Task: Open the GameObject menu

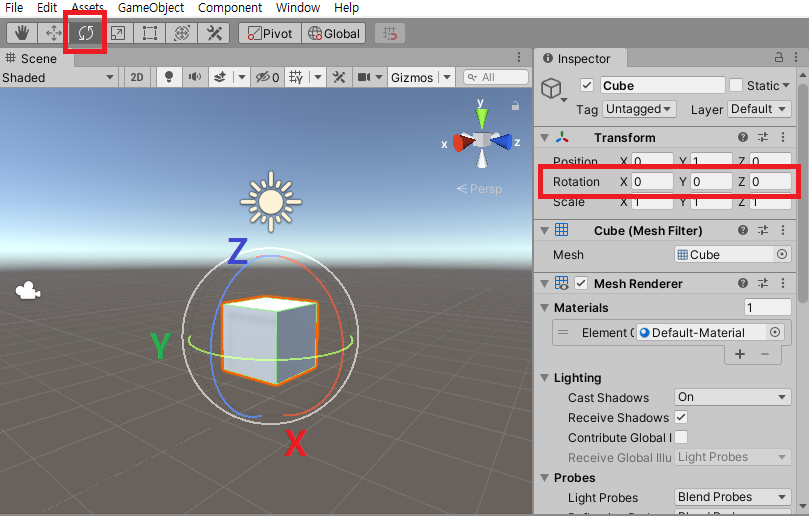Action: (151, 8)
